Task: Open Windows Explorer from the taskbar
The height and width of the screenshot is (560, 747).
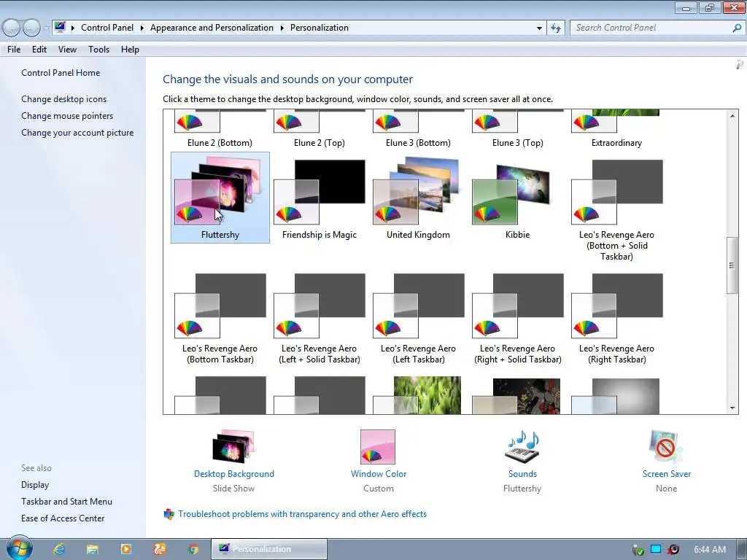Action: pyautogui.click(x=93, y=549)
